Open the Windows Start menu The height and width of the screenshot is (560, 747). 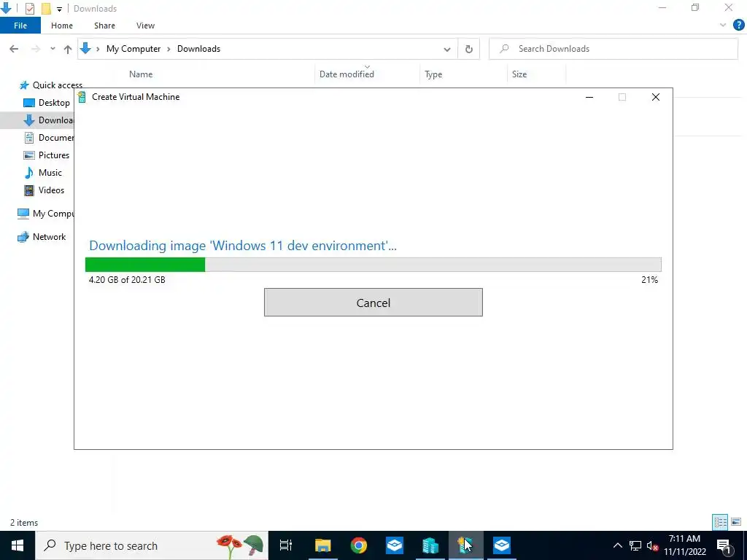(18, 545)
